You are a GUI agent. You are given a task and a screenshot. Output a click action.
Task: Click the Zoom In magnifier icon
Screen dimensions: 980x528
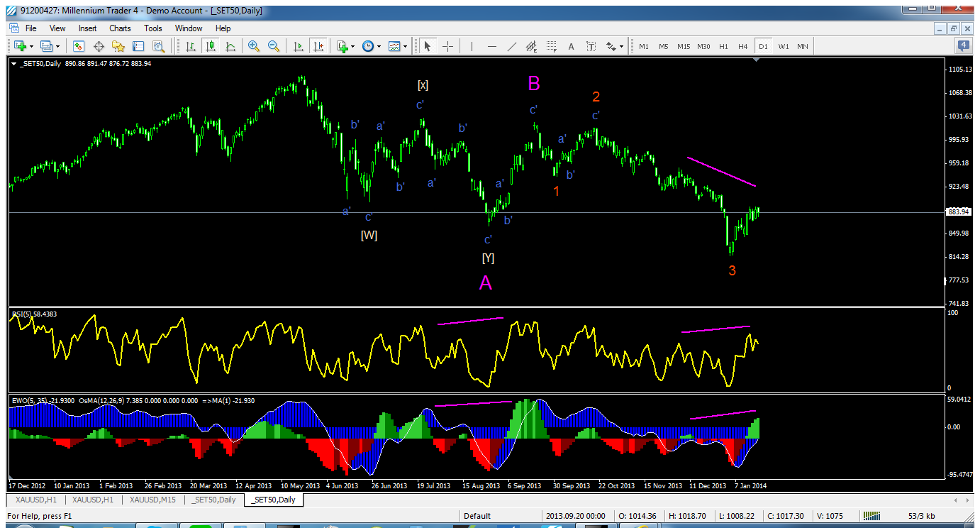[253, 46]
